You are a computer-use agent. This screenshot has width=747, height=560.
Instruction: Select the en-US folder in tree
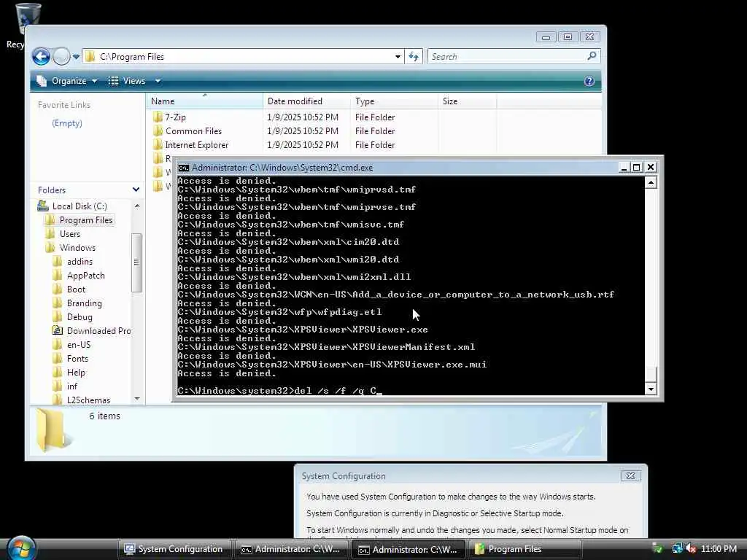pos(79,344)
